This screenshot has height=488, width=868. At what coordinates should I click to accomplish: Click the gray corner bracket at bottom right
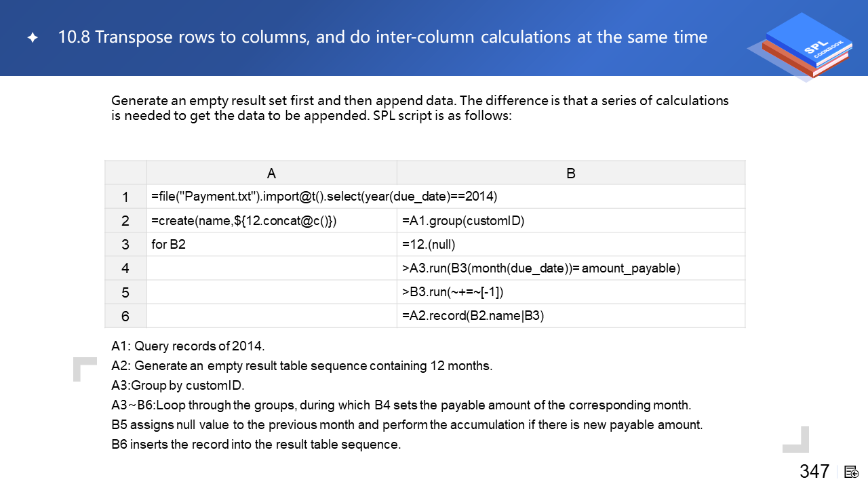[797, 439]
